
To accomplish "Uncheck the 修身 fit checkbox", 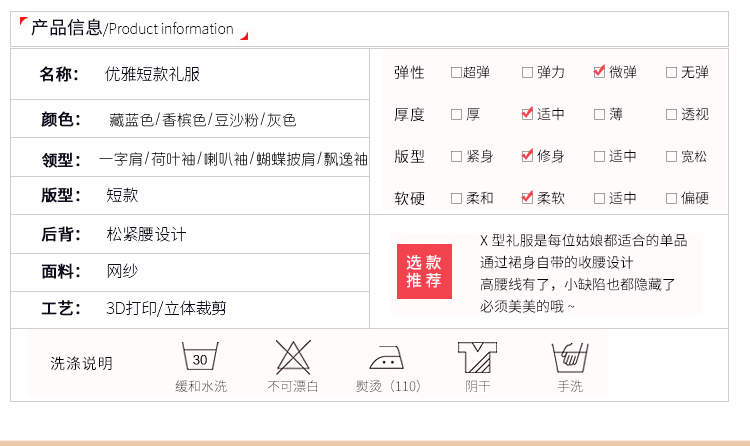I will 527,156.
